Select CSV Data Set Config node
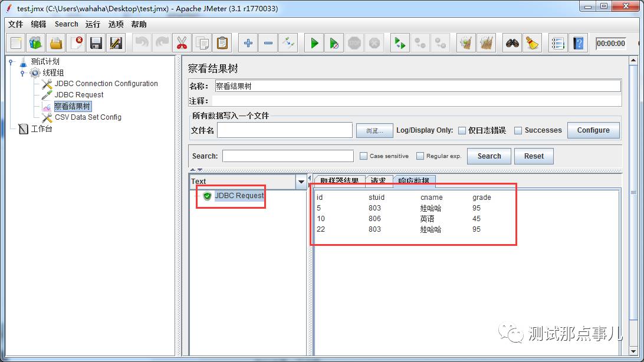644x362 pixels. point(88,117)
